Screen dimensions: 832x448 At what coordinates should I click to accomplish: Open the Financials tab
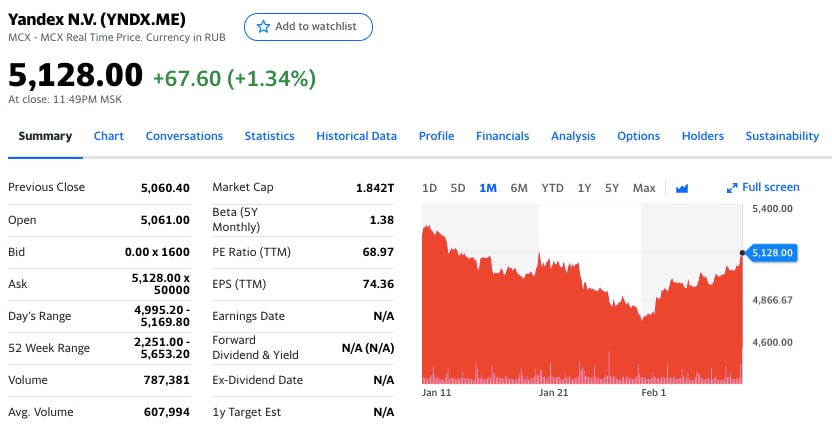click(x=502, y=136)
